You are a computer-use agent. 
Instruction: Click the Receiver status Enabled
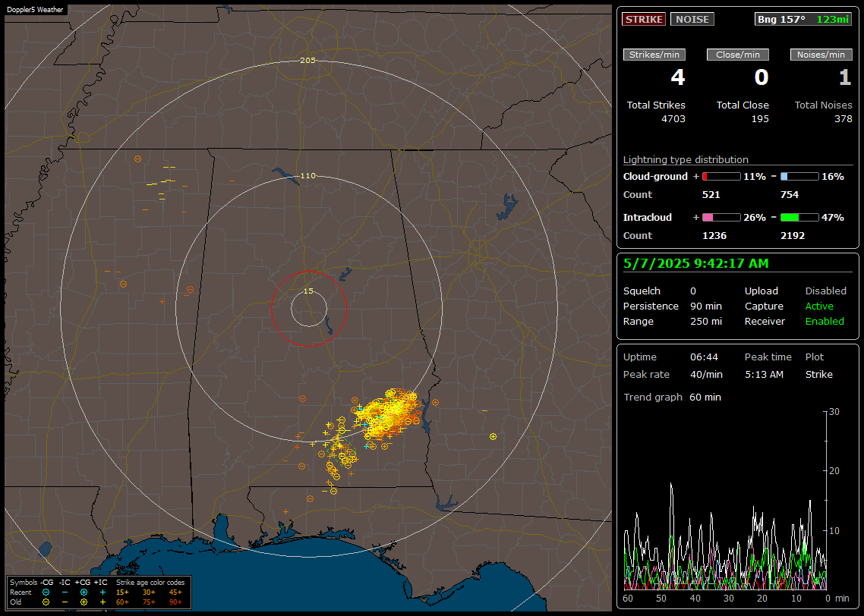[x=825, y=322]
